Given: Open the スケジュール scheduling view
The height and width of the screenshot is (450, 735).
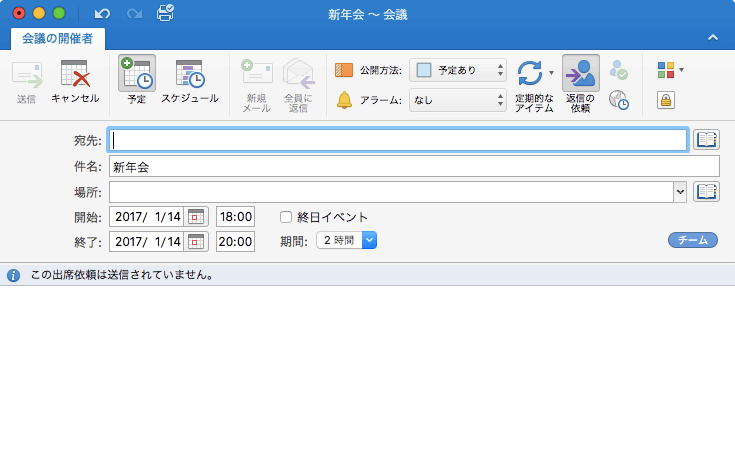Looking at the screenshot, I should (x=190, y=74).
